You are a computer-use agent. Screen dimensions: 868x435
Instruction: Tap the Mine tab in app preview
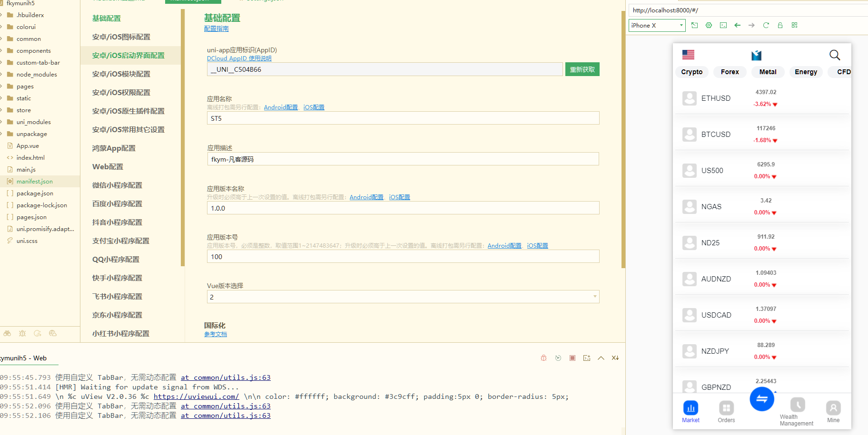(833, 412)
